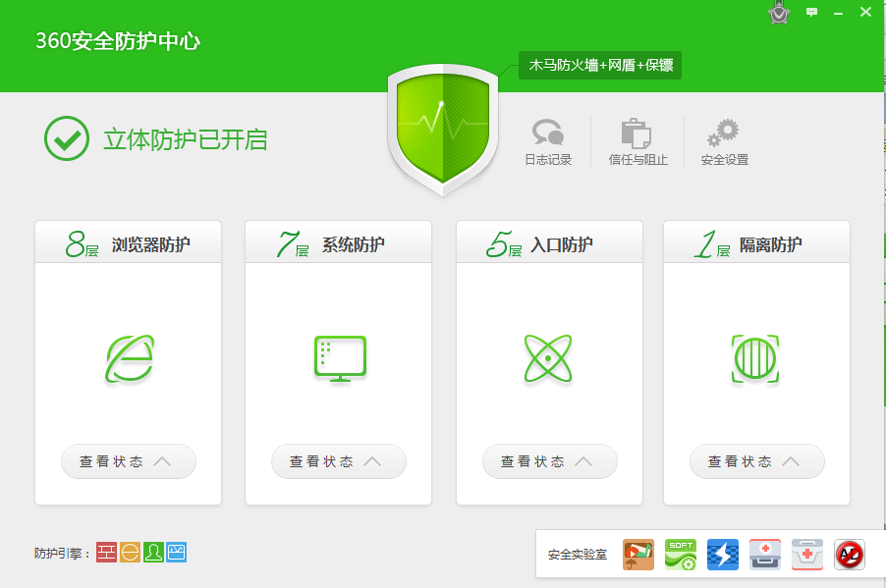Viewport: 886px width, 588px height.
Task: Open 安全设置 security settings gear
Action: [724, 142]
